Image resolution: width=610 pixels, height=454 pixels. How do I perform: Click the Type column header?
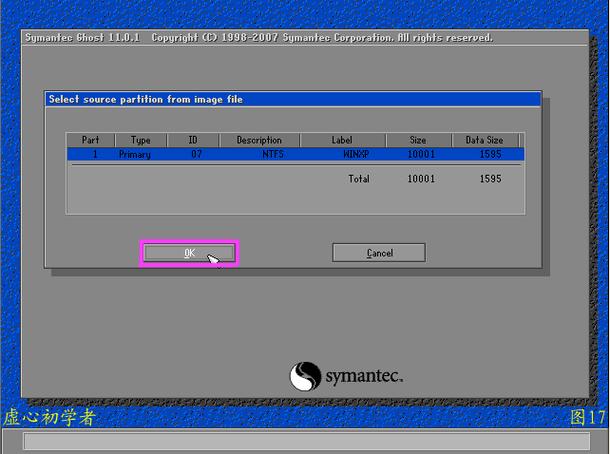click(141, 140)
